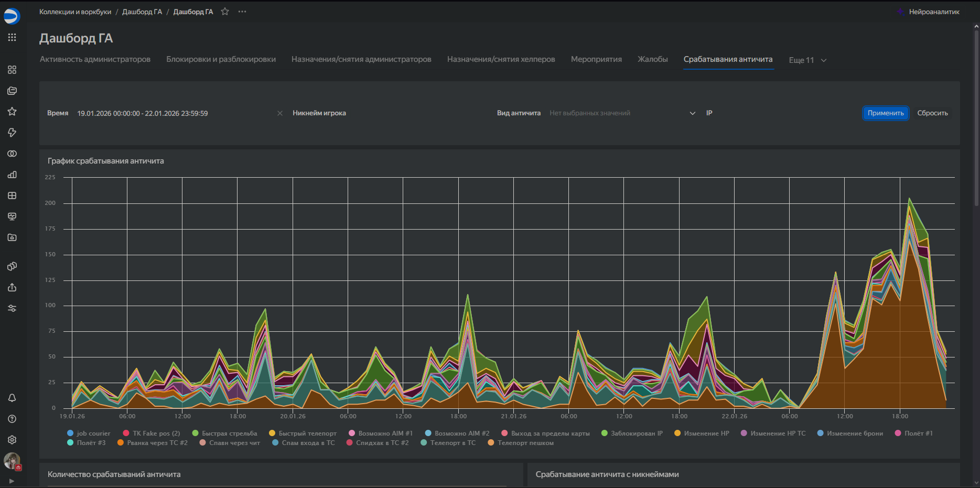980x488 pixels.
Task: Open the apps grid menu in sidebar
Action: pos(12,37)
